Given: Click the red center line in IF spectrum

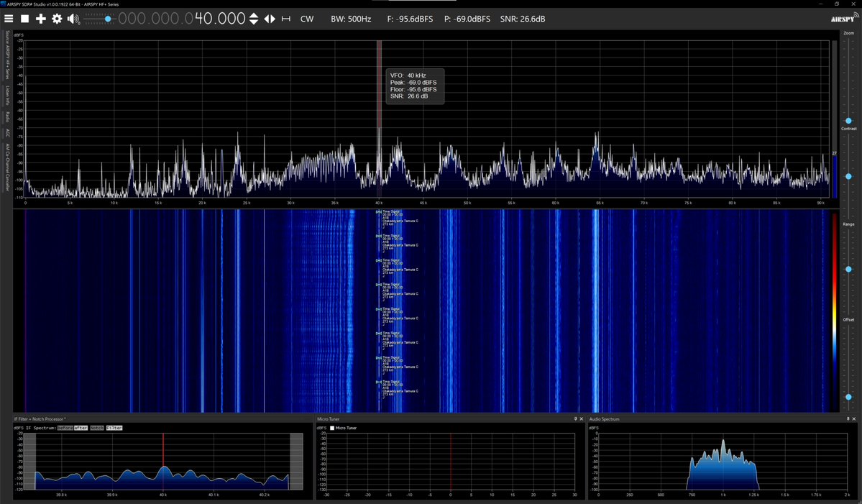Looking at the screenshot, I should (162, 461).
